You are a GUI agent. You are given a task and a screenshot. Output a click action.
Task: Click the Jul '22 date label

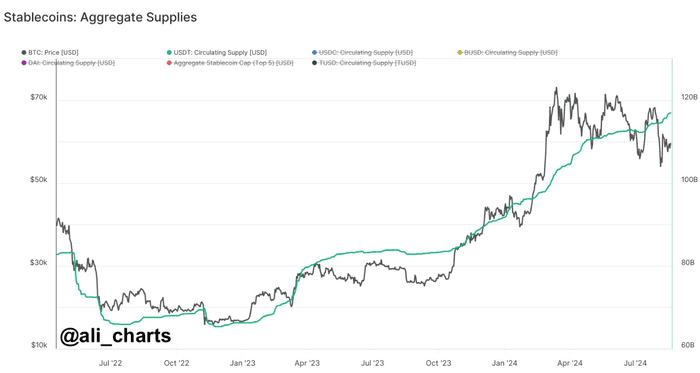click(110, 363)
